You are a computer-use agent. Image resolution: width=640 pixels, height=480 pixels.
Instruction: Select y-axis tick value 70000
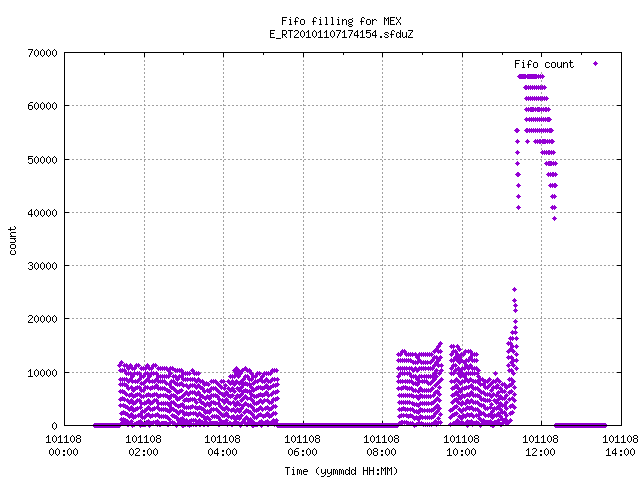pos(42,53)
